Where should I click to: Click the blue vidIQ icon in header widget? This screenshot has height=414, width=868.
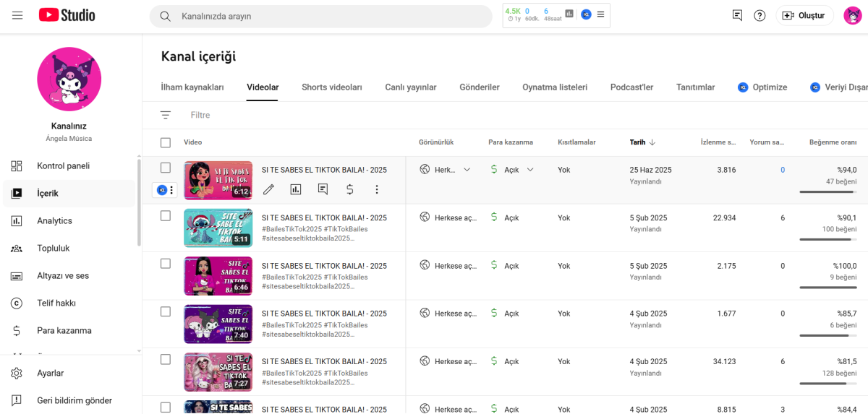tap(586, 14)
